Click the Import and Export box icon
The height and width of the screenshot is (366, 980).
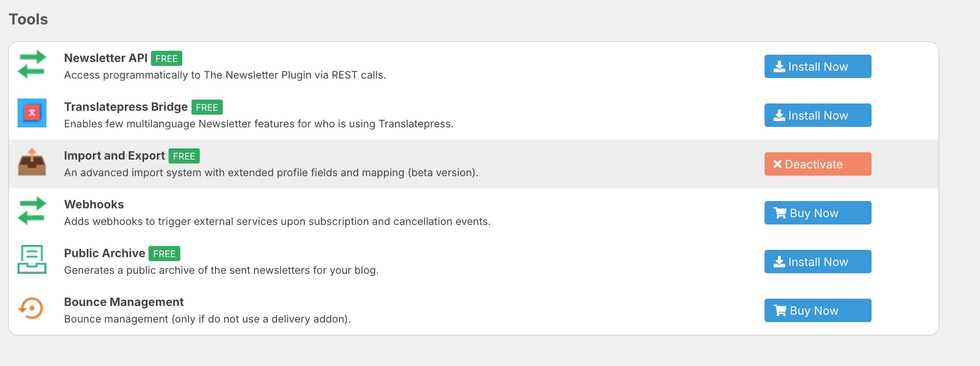pyautogui.click(x=32, y=162)
